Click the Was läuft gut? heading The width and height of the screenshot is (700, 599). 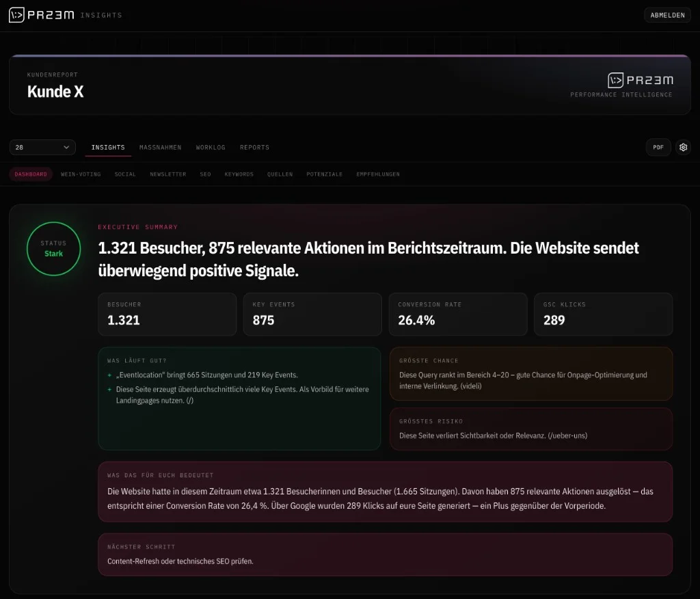pyautogui.click(x=137, y=360)
